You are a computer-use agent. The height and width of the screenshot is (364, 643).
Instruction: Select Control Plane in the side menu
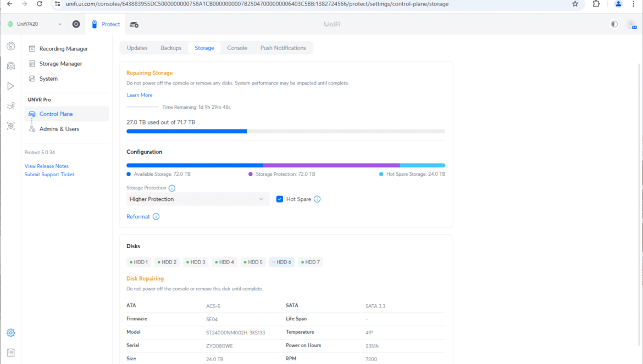[66, 114]
